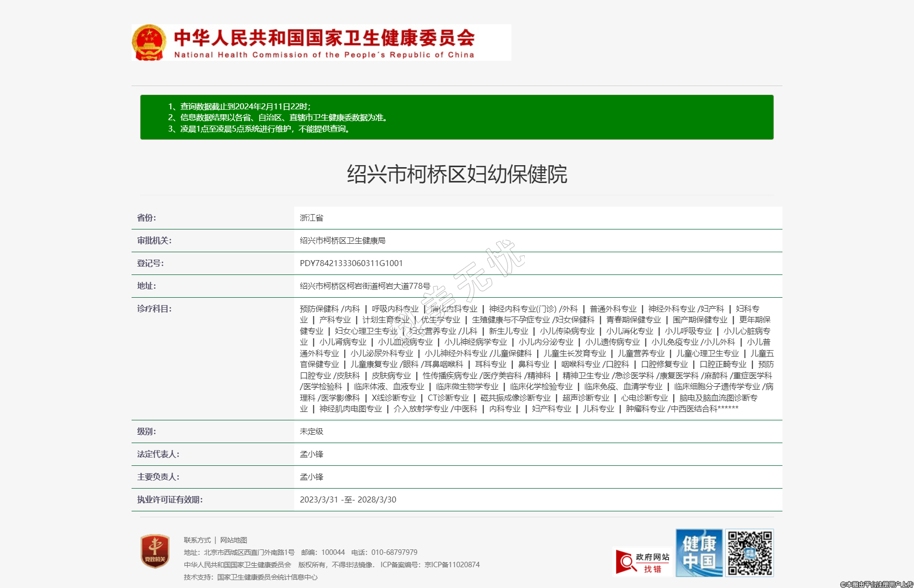Open the 联系方式 footer link

click(197, 540)
